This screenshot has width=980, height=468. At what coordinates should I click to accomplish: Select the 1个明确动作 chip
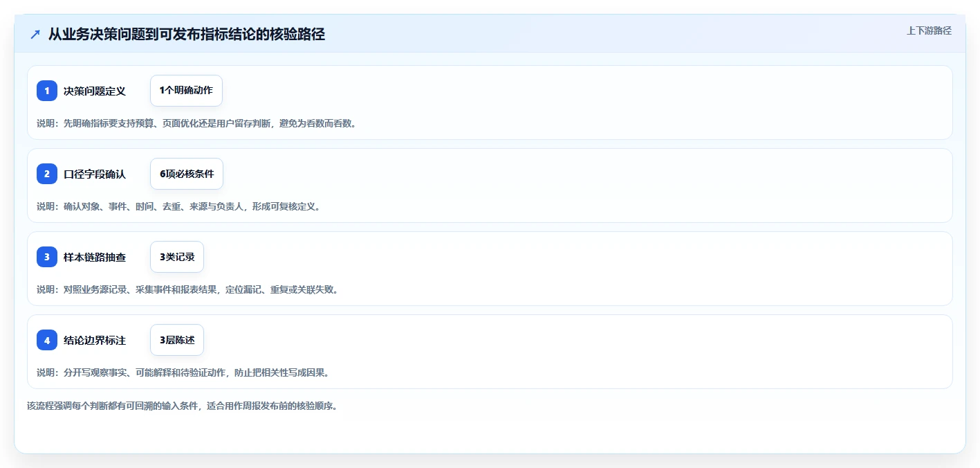click(186, 91)
